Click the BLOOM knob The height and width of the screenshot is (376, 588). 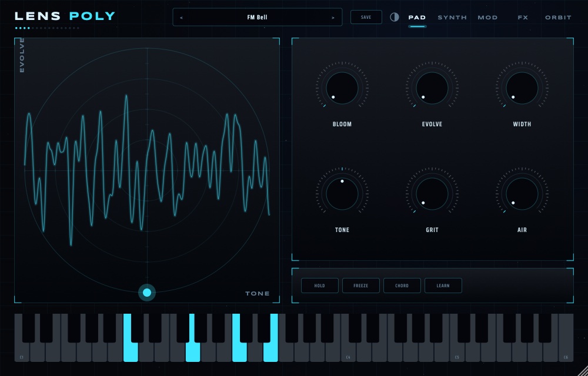[x=342, y=88]
